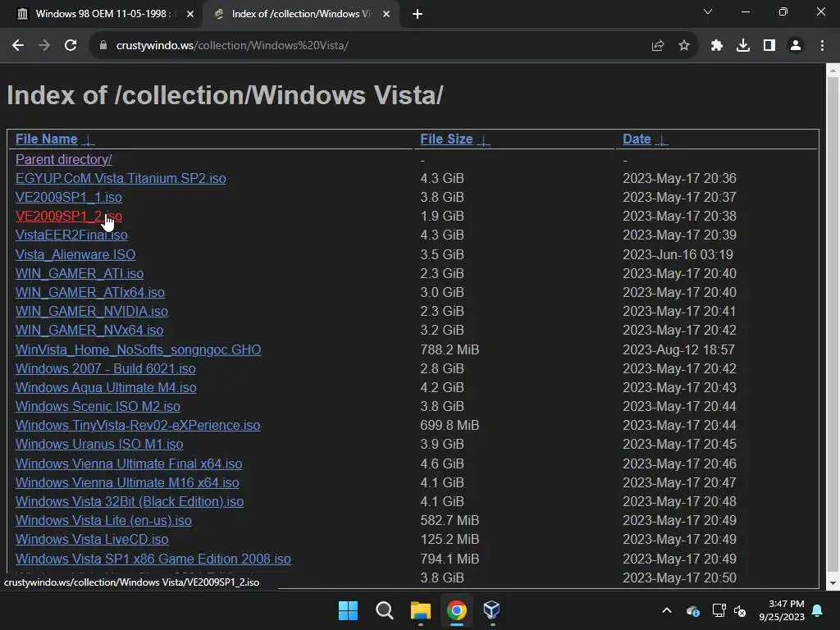840x630 pixels.
Task: Download WIN_GAMER_NVIDIA.iso
Action: click(92, 311)
